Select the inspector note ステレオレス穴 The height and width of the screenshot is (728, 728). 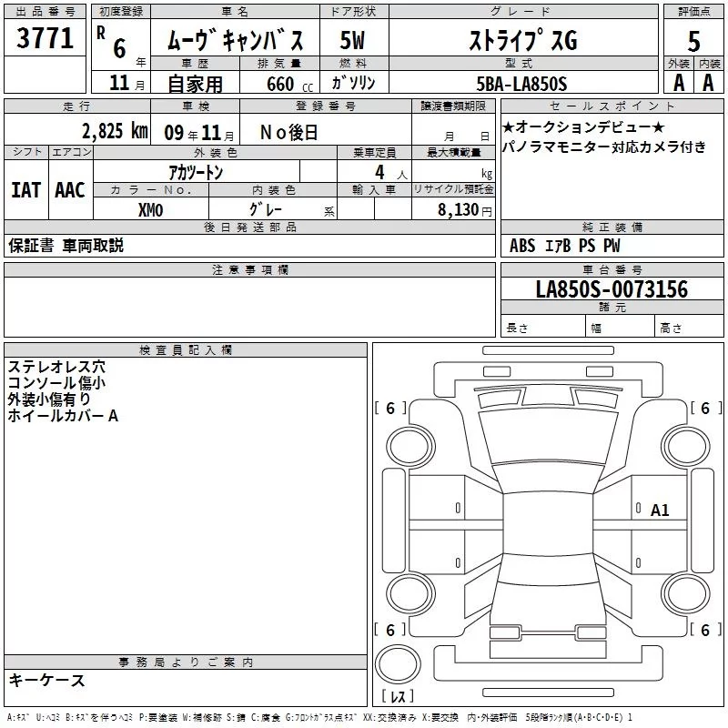pyautogui.click(x=56, y=367)
